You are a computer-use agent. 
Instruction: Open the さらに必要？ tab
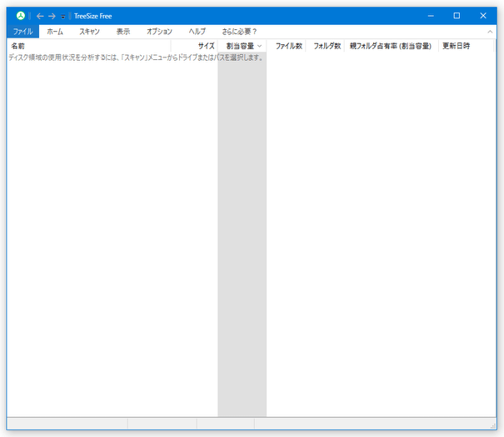click(x=239, y=32)
